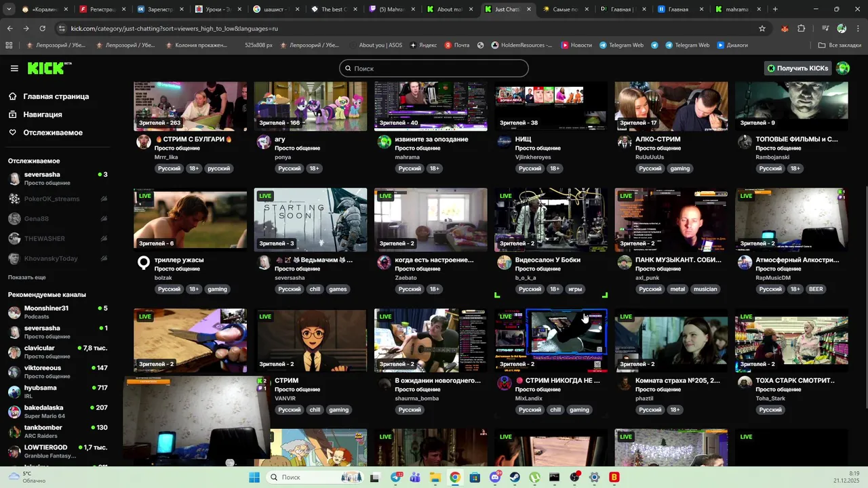868x488 pixels.
Task: Click in the Kick Поиск search field
Action: tap(434, 68)
